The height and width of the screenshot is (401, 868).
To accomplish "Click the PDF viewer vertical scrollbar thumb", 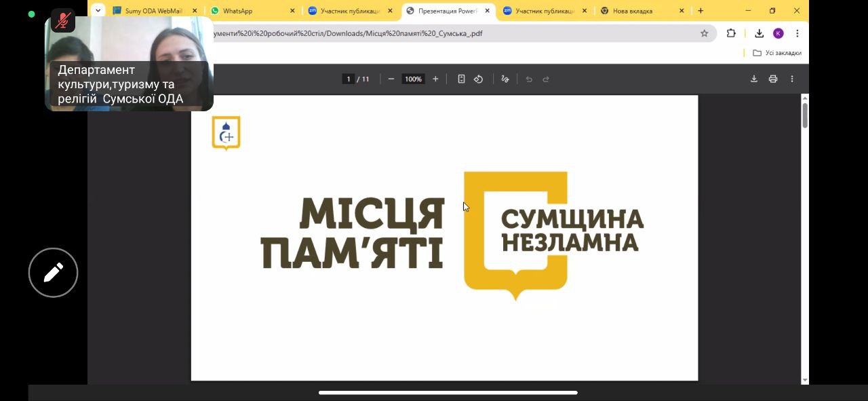I will coord(805,115).
